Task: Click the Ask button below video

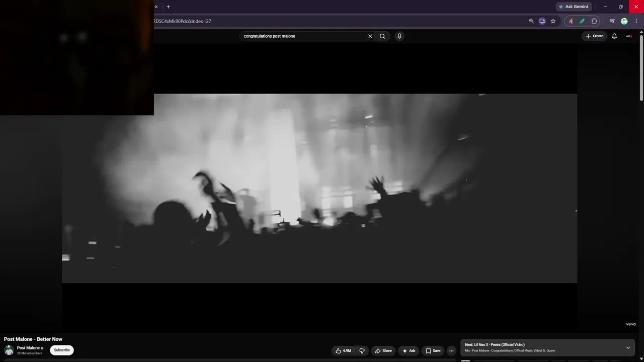Action: point(409,351)
